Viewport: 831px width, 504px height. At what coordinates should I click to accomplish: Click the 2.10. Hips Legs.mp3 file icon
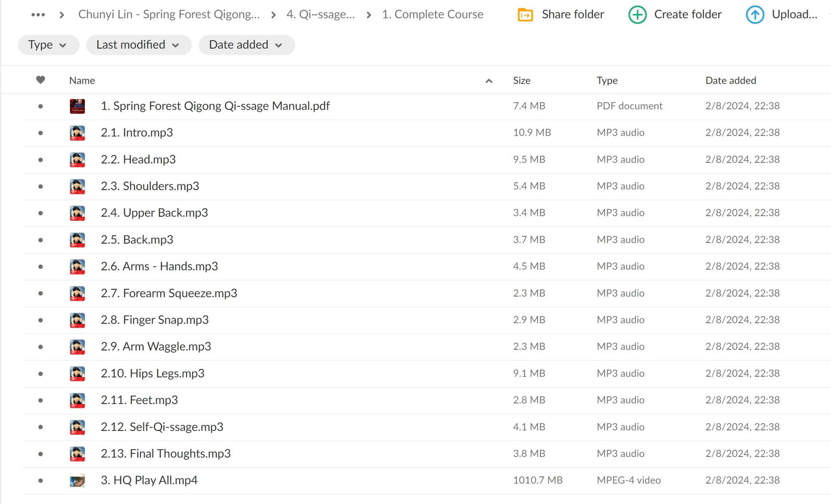point(77,374)
